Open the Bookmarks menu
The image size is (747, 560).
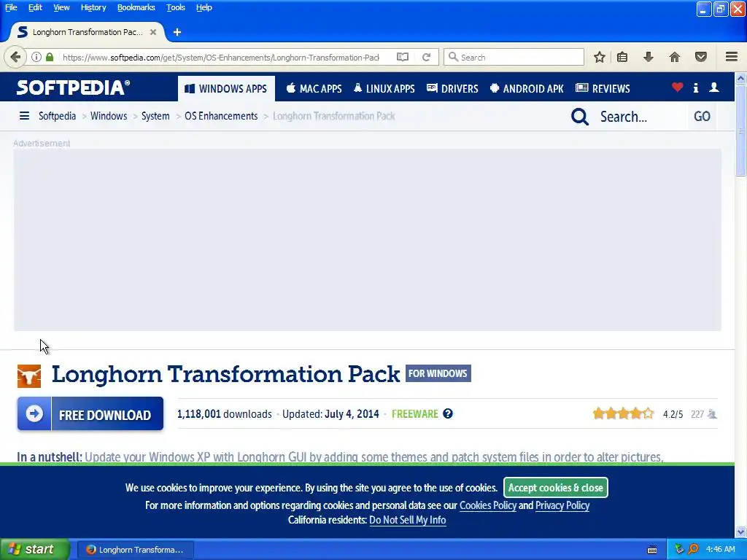[136, 7]
